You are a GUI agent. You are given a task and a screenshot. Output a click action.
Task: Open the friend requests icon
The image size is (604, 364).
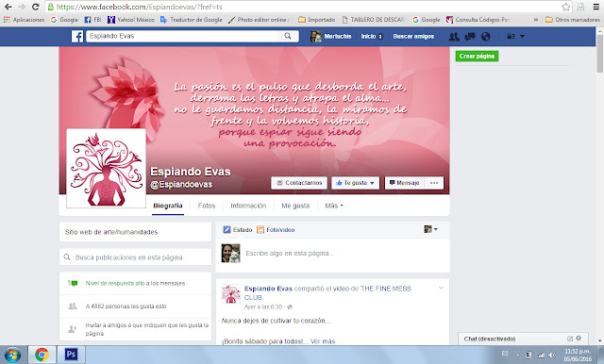point(454,37)
